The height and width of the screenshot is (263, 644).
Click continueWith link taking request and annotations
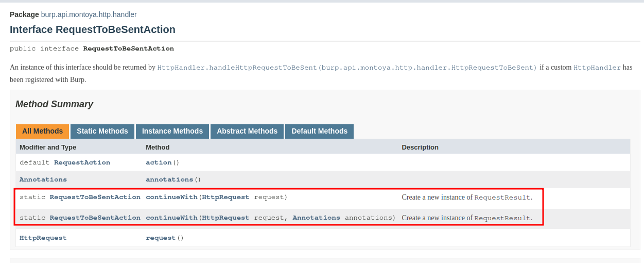pyautogui.click(x=171, y=218)
